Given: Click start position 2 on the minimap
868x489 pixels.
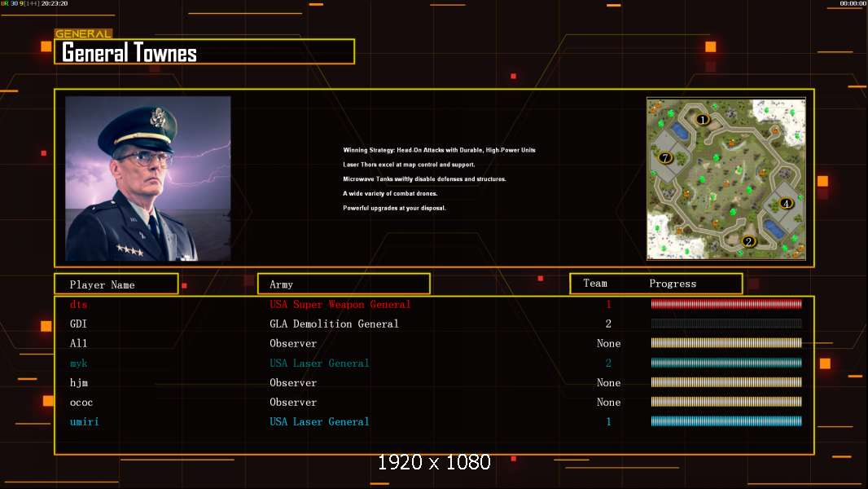Looking at the screenshot, I should click(x=748, y=241).
